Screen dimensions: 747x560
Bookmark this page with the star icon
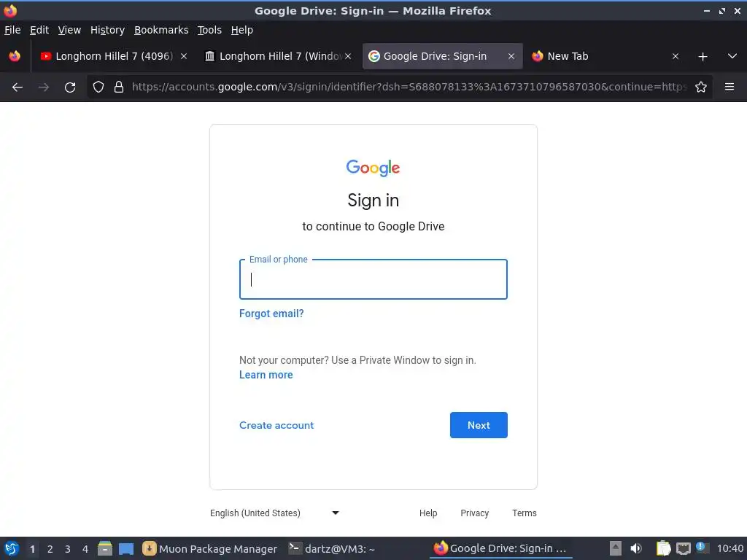click(701, 87)
